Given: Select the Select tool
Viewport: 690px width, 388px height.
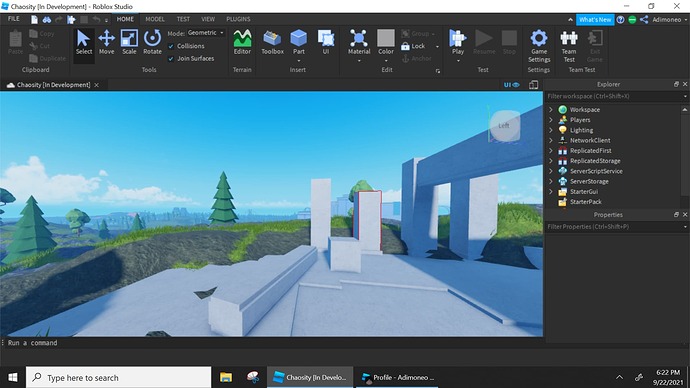Looking at the screenshot, I should coord(84,43).
